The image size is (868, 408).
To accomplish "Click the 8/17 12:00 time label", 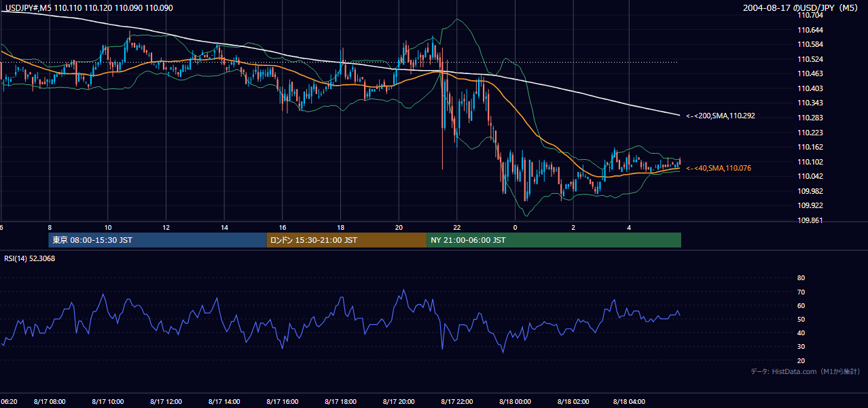I will tap(166, 402).
